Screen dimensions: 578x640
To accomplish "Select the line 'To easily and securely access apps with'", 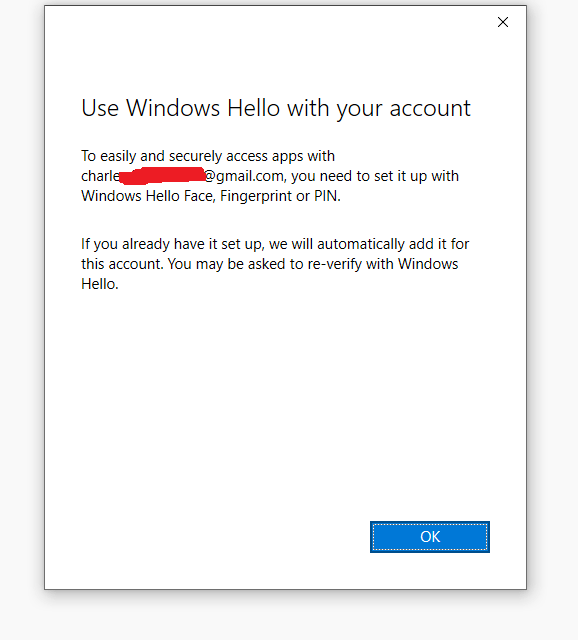I will click(x=208, y=156).
